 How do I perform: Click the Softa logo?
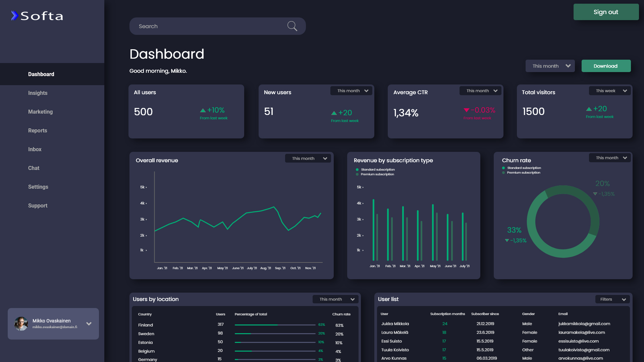(x=37, y=16)
